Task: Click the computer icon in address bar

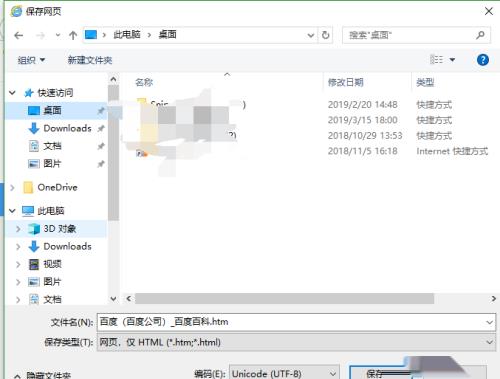Action: pyautogui.click(x=91, y=34)
